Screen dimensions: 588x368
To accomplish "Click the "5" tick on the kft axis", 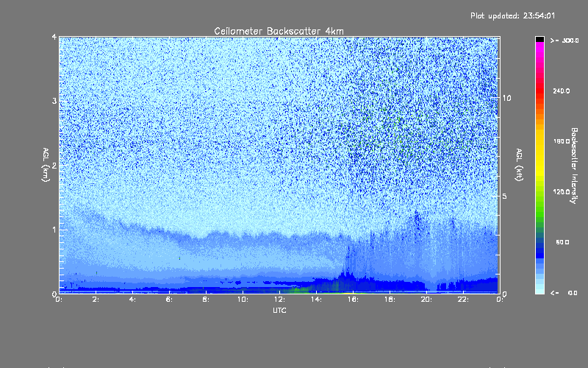I will [x=505, y=196].
